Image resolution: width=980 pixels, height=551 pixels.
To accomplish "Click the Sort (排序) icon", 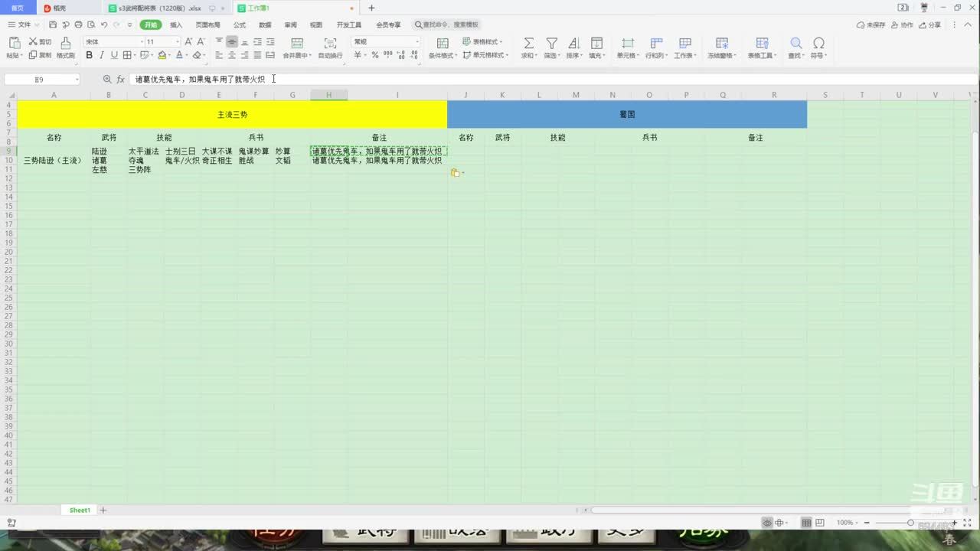I will coord(573,44).
